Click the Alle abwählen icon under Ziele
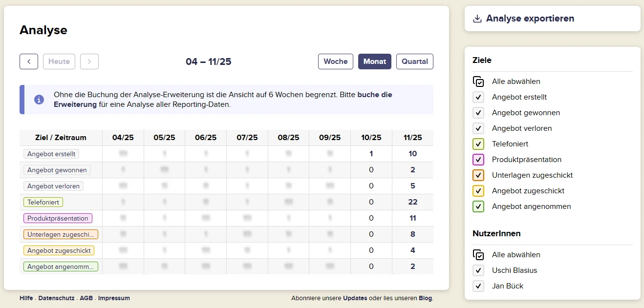644x308 pixels. point(478,82)
